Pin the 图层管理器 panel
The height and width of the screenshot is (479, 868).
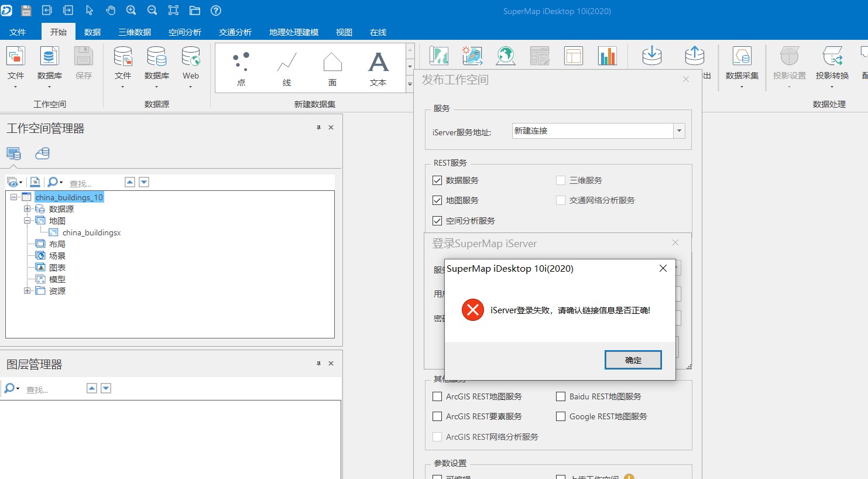[318, 364]
